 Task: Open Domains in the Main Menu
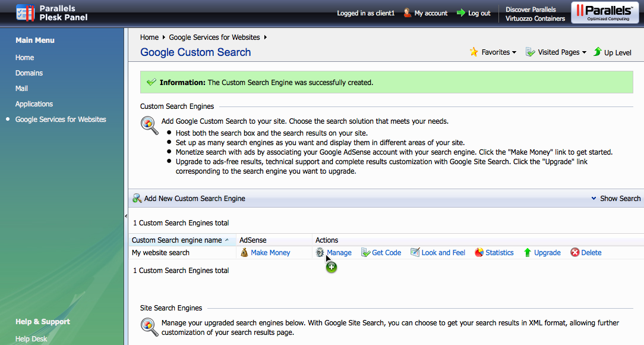(x=29, y=73)
